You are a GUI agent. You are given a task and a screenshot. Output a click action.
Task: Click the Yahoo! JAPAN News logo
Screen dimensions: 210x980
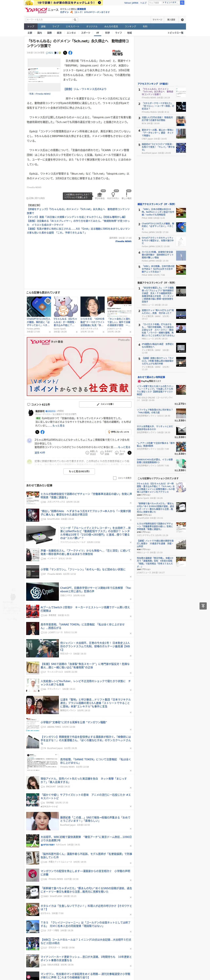42,10
